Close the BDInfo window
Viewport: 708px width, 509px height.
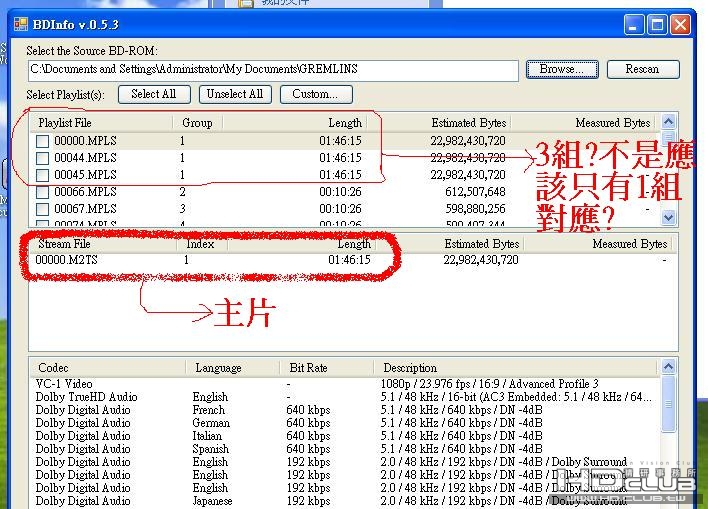(680, 24)
